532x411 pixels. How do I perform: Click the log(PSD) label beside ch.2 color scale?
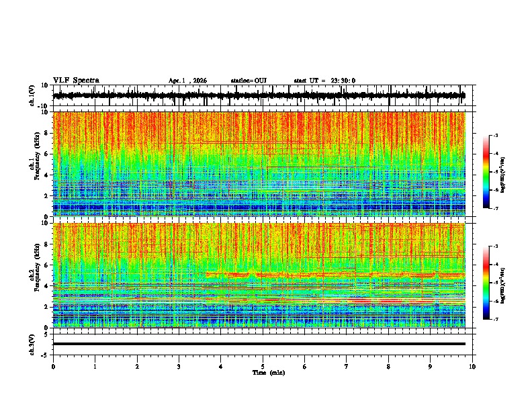(x=503, y=285)
